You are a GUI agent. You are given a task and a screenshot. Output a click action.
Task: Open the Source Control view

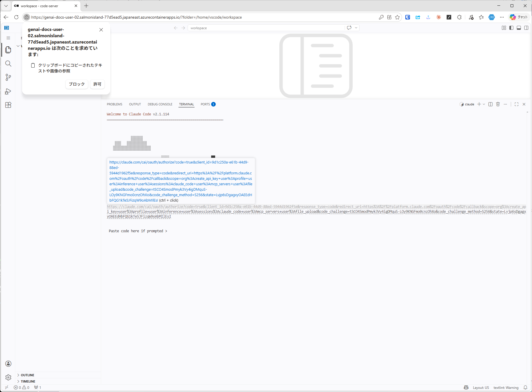8,77
